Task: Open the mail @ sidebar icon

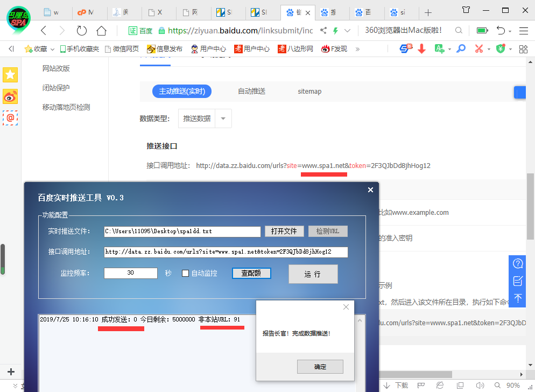Action: click(x=10, y=118)
